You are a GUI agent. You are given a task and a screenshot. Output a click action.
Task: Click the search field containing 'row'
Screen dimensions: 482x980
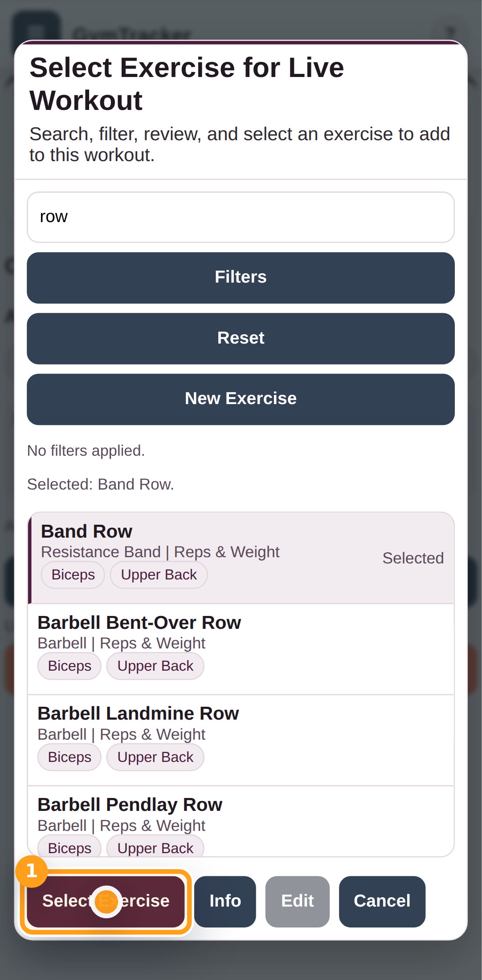(241, 217)
